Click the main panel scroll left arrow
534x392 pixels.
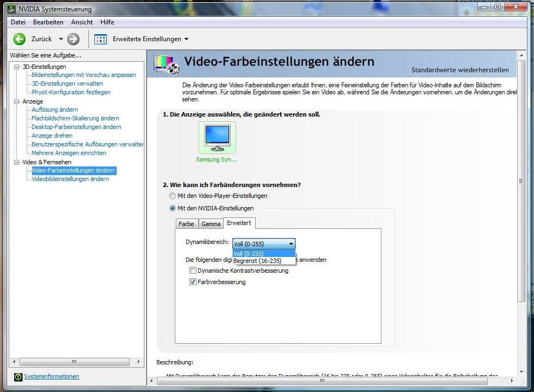point(151,381)
